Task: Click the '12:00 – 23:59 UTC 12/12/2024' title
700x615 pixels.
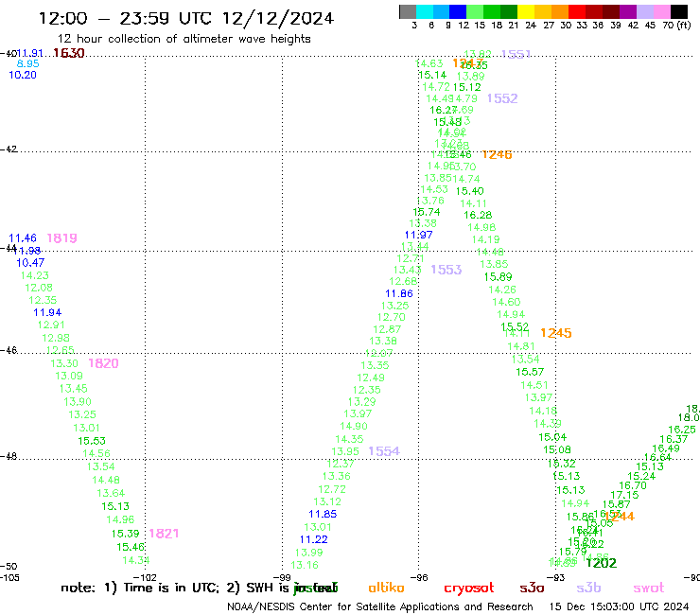Action: [186, 18]
